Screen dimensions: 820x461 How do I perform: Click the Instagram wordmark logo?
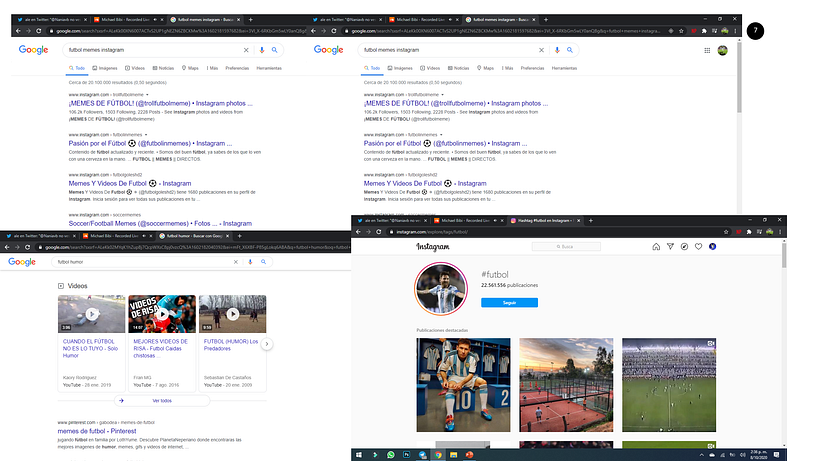click(432, 247)
